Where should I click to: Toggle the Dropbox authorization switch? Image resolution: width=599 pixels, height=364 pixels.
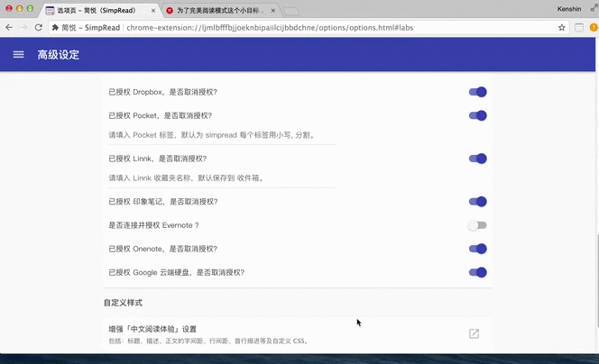[x=477, y=92]
